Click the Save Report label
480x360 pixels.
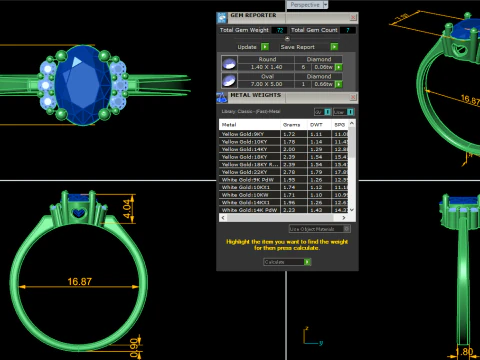[298, 47]
